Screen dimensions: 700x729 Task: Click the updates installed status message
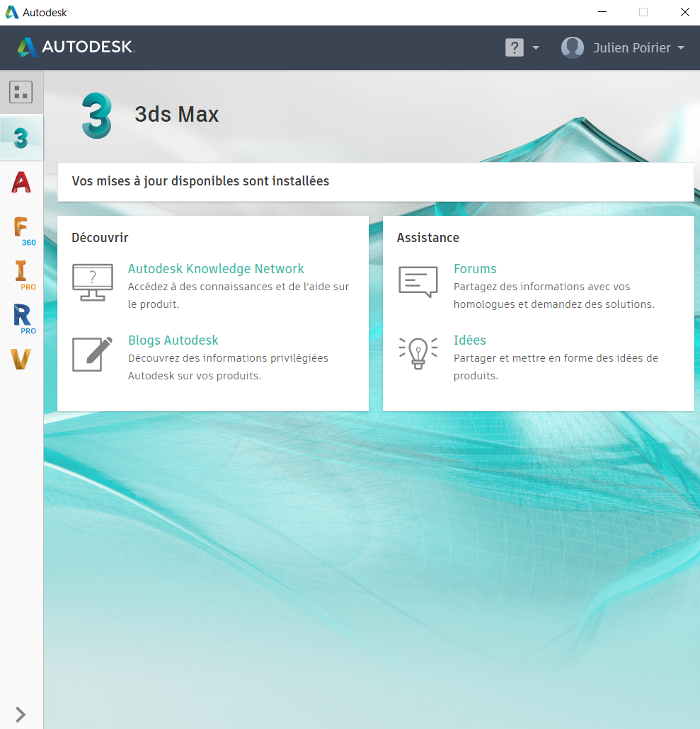pyautogui.click(x=200, y=181)
